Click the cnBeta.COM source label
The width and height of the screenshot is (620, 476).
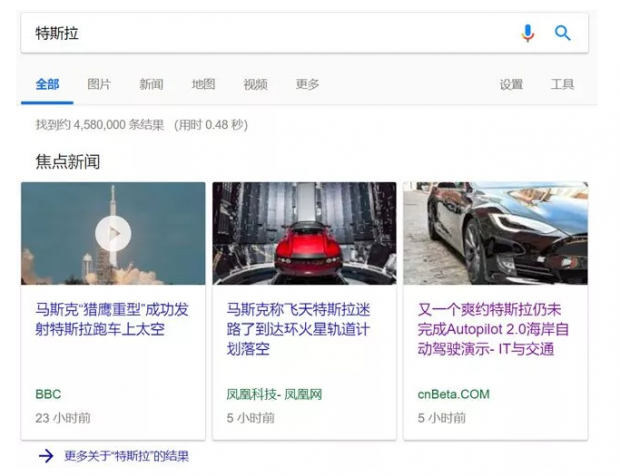454,394
